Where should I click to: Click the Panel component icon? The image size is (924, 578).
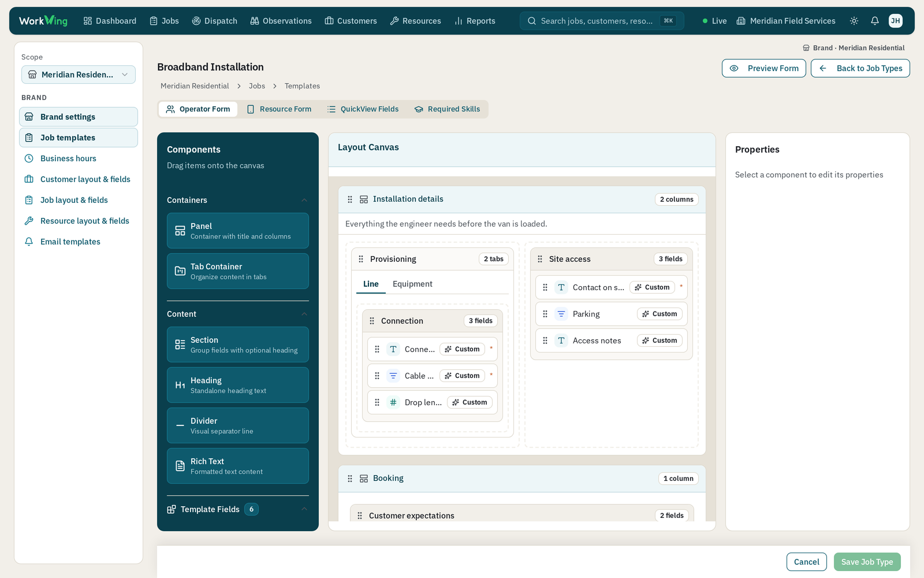(x=180, y=231)
